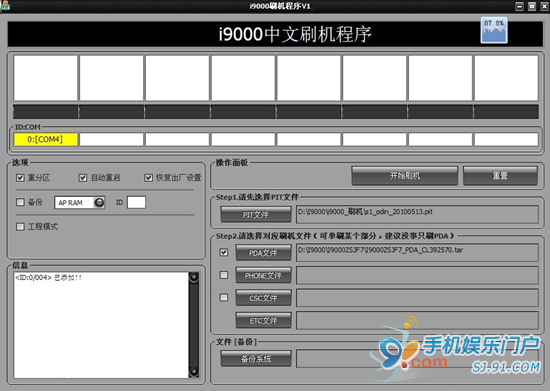The height and width of the screenshot is (391, 550).
Task: Enable the 备份 backup checkbox
Action: [20, 202]
